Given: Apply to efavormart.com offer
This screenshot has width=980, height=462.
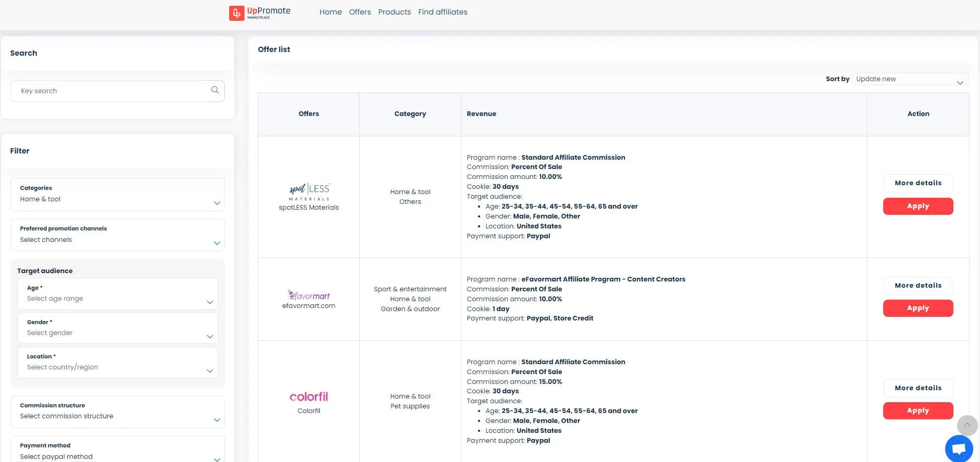Looking at the screenshot, I should coord(918,308).
